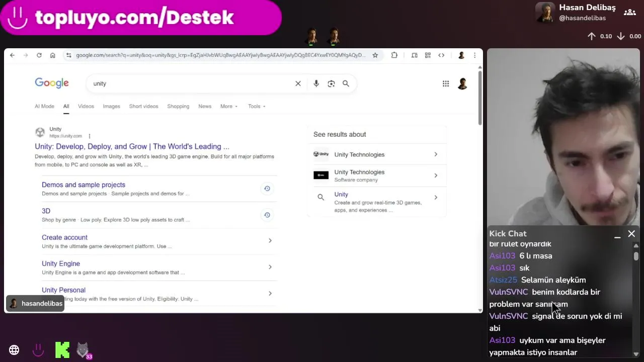Expand the Create account sitelink chevron
The image size is (644, 362).
pyautogui.click(x=270, y=241)
